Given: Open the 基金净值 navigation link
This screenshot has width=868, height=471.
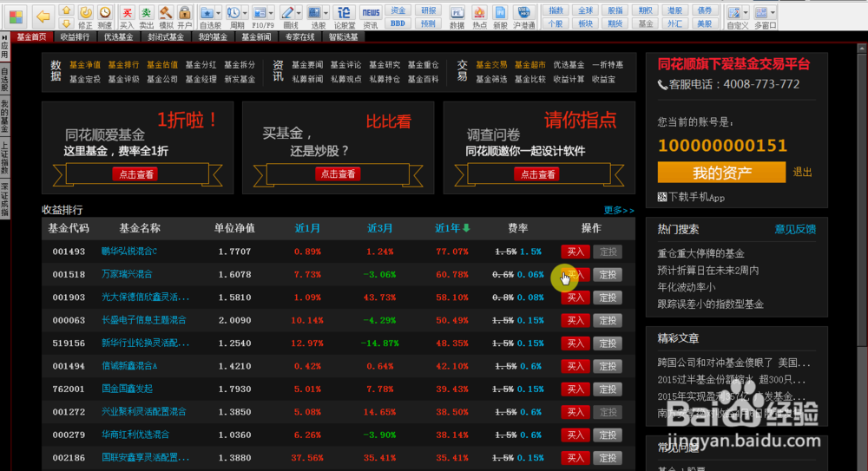Looking at the screenshot, I should [x=85, y=65].
